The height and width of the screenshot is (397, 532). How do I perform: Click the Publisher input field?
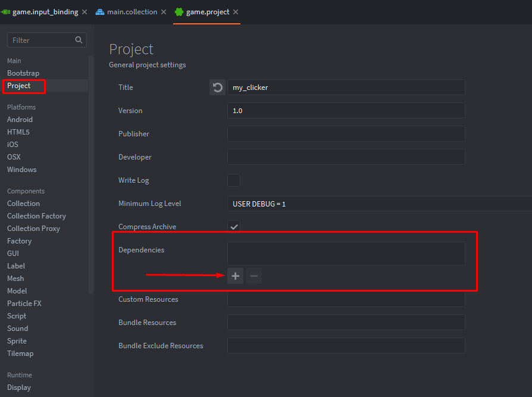pos(346,134)
